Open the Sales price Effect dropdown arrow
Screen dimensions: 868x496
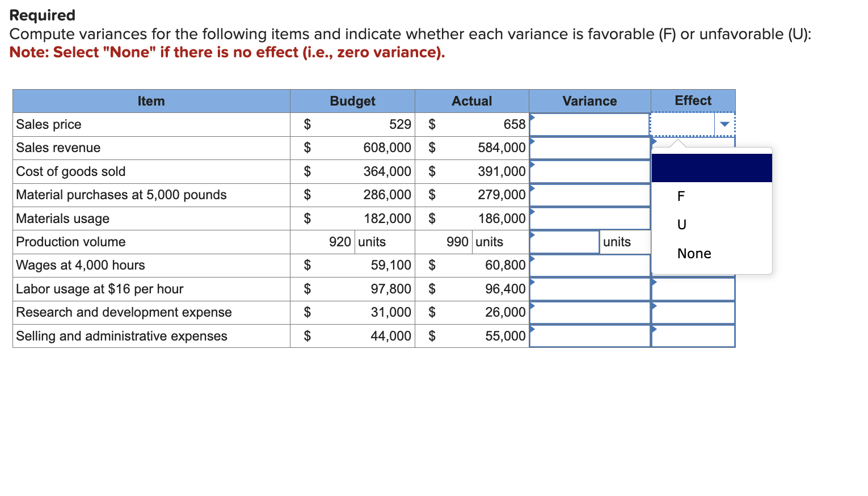coord(724,124)
